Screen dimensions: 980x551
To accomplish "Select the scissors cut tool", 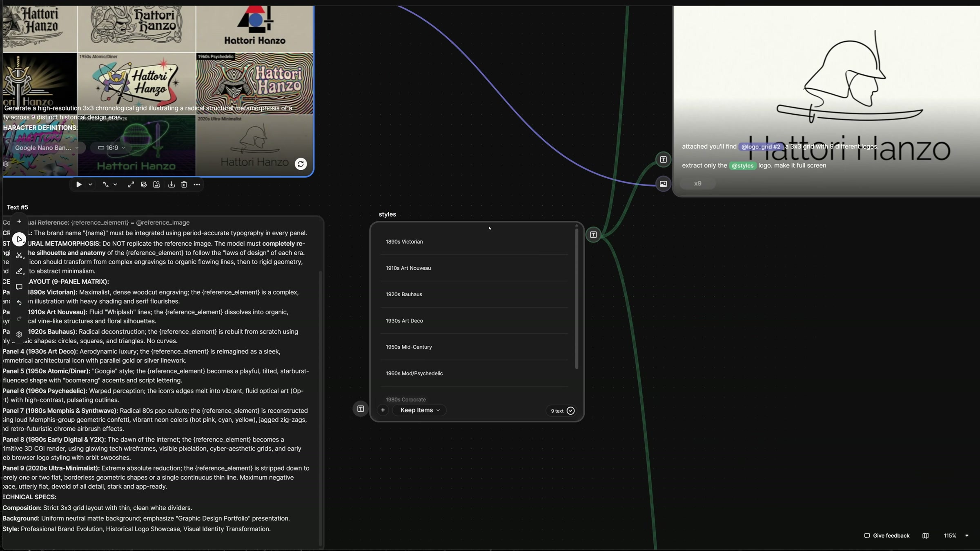I will (x=19, y=255).
